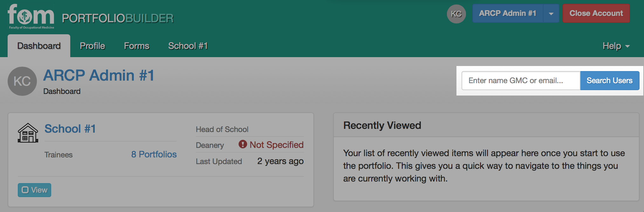Click the View button on School card
The height and width of the screenshot is (212, 644).
pos(34,190)
